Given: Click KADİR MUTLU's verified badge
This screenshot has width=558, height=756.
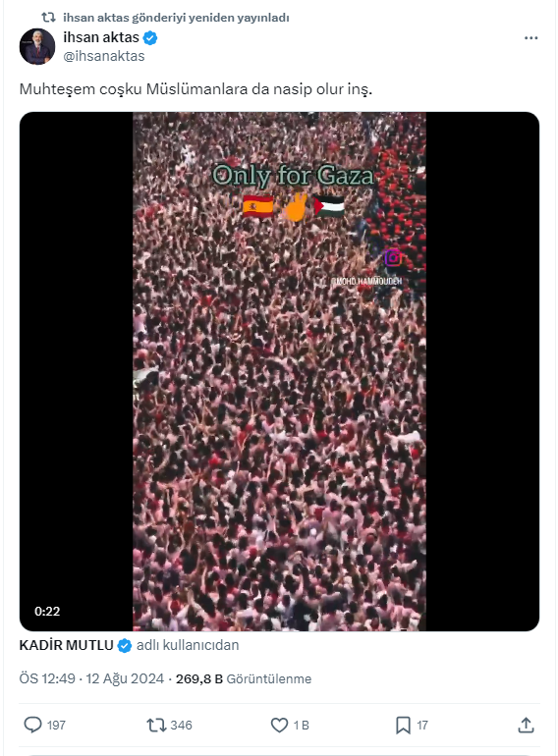Looking at the screenshot, I should (x=125, y=646).
